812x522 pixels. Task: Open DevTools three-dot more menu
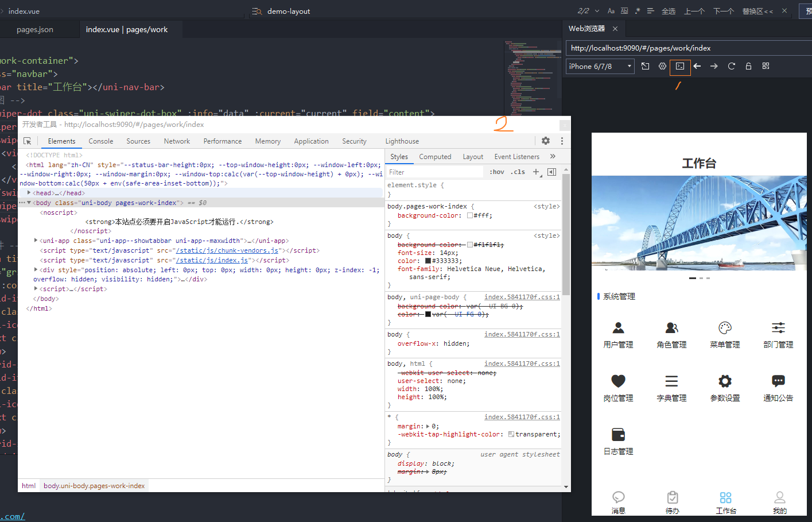point(562,141)
